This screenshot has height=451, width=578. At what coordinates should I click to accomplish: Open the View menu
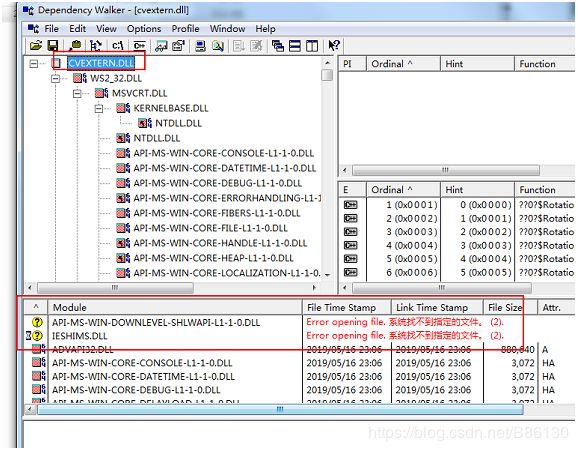[106, 29]
